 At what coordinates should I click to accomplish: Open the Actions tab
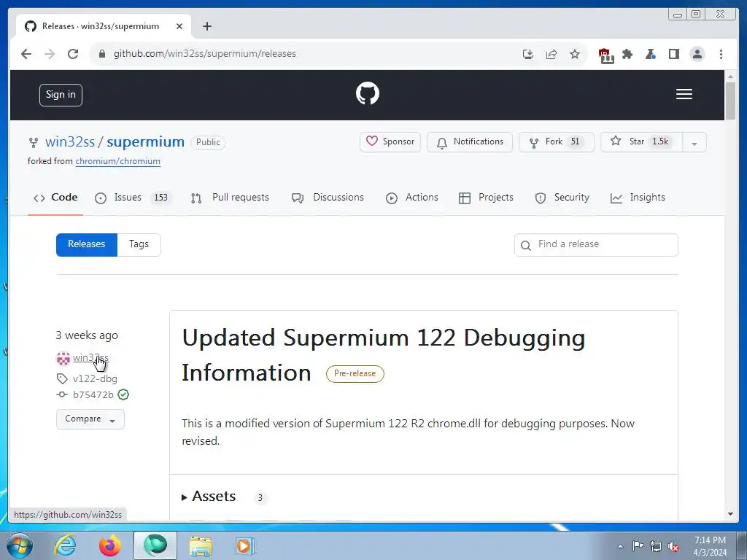click(412, 197)
